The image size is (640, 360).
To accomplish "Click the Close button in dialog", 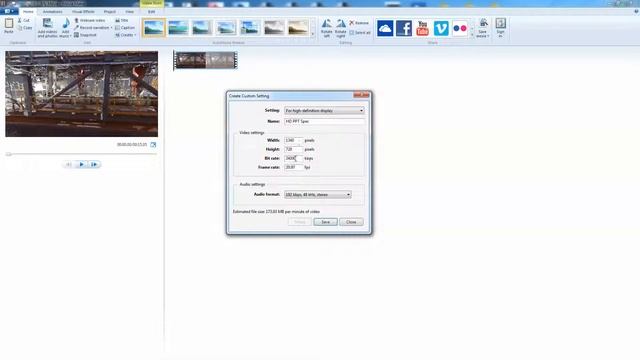I will (x=351, y=222).
